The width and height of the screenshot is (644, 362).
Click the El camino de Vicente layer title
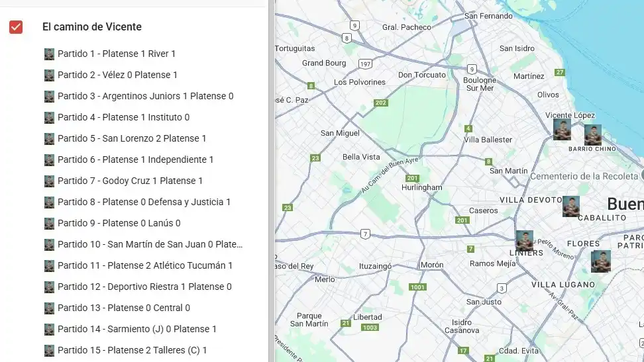(x=91, y=27)
